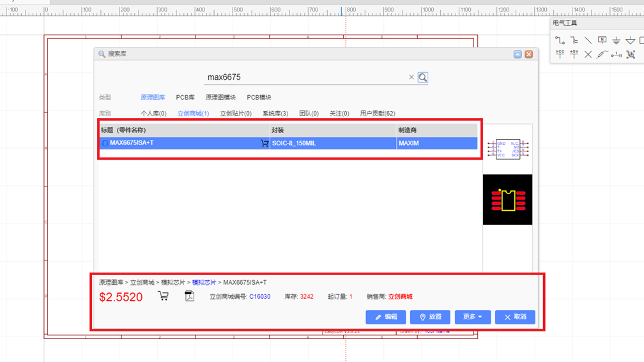Select the Pin tool
This screenshot has height=362, width=644.
point(616,54)
